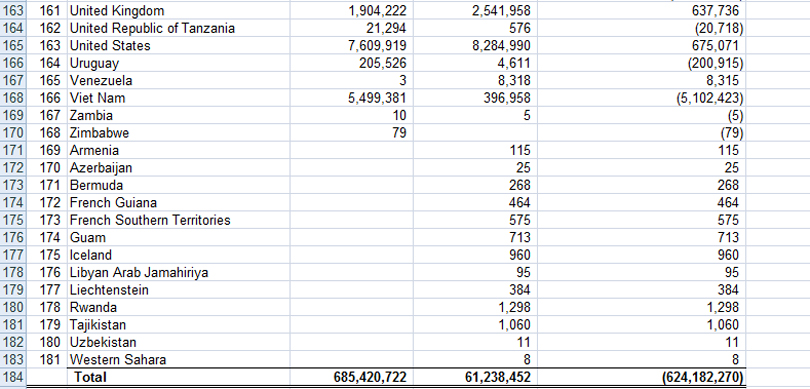The height and width of the screenshot is (389, 810).
Task: Select the 'Rwanda' cell
Action: click(178, 307)
